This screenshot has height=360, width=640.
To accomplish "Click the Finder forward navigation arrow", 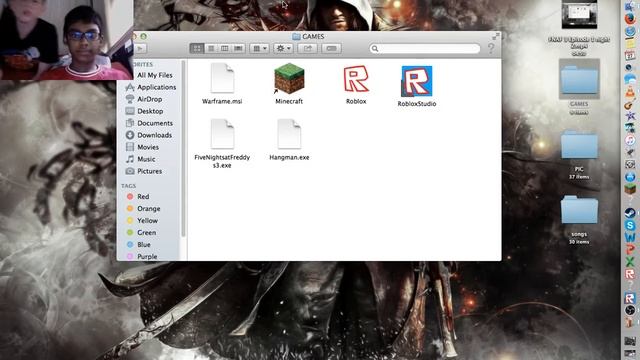I will click(140, 49).
